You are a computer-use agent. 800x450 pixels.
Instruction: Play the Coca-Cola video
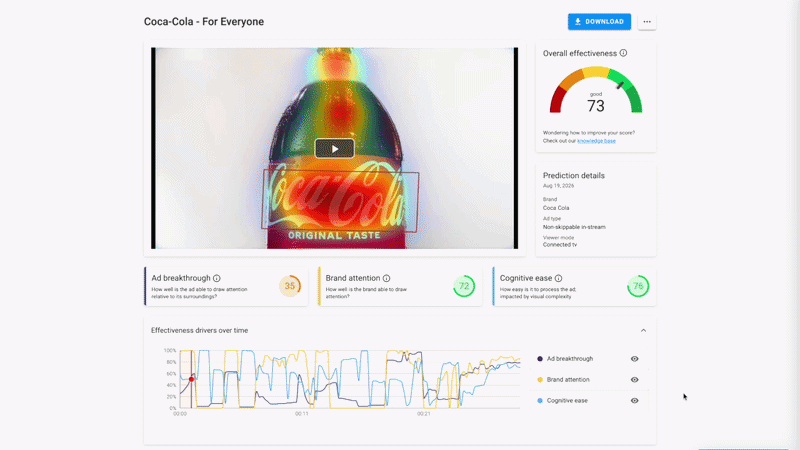[335, 148]
